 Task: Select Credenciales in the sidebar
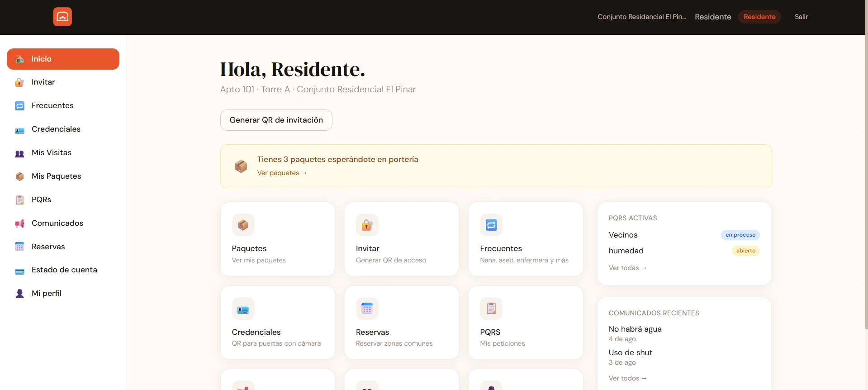(x=63, y=129)
